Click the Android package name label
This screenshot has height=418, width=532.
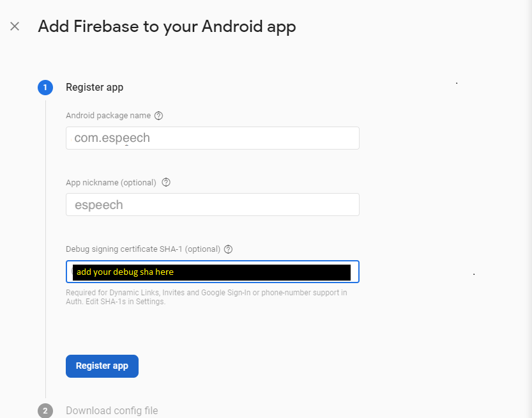(108, 116)
